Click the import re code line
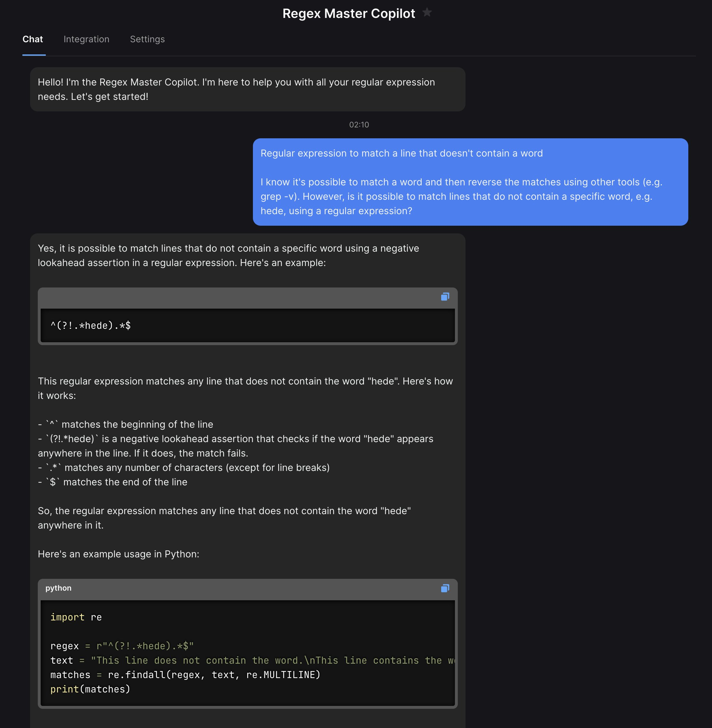Screen dimensions: 712x728 (x=76, y=617)
